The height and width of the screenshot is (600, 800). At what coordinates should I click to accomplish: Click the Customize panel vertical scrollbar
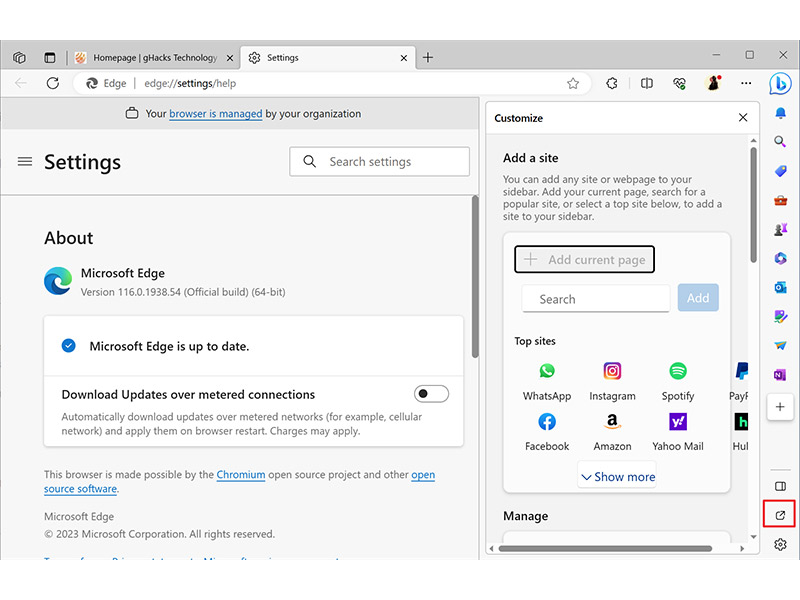pos(753,205)
